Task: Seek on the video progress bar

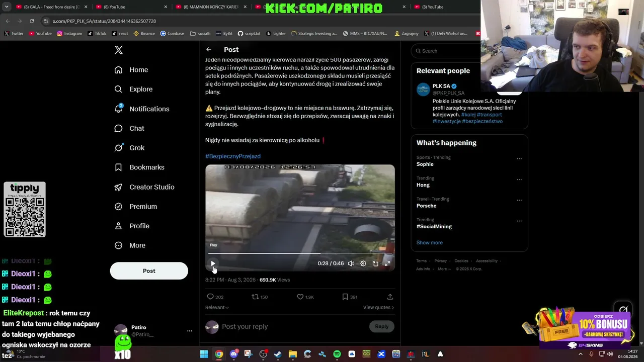Action: [300, 253]
